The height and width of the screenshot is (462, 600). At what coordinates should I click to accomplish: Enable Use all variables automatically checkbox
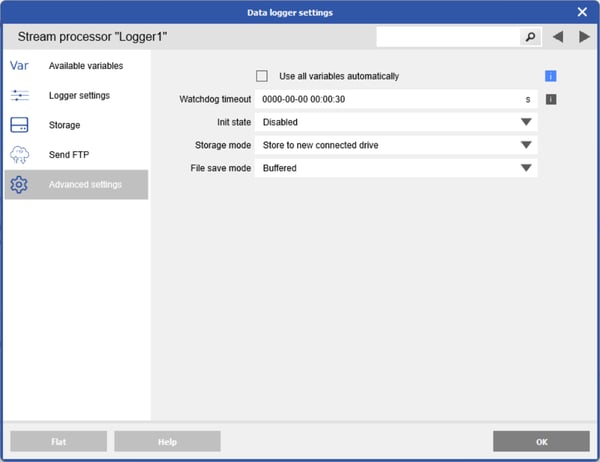click(x=262, y=76)
